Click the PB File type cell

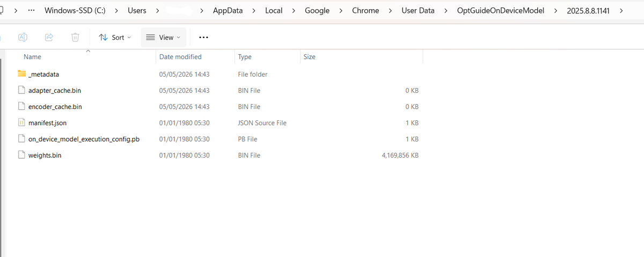point(247,139)
